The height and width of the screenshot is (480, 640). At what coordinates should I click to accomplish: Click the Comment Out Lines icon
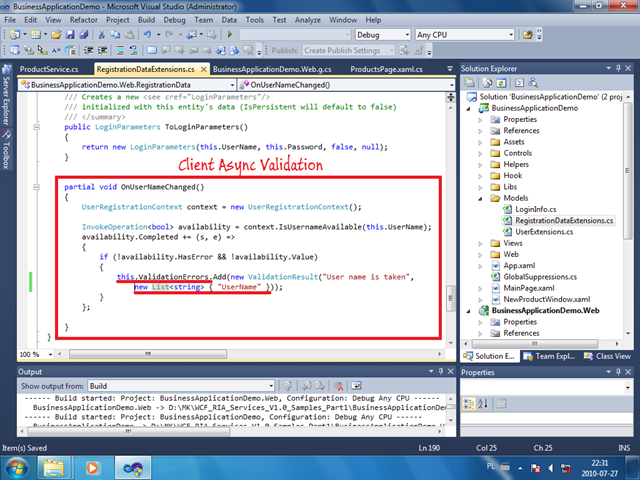[120, 50]
